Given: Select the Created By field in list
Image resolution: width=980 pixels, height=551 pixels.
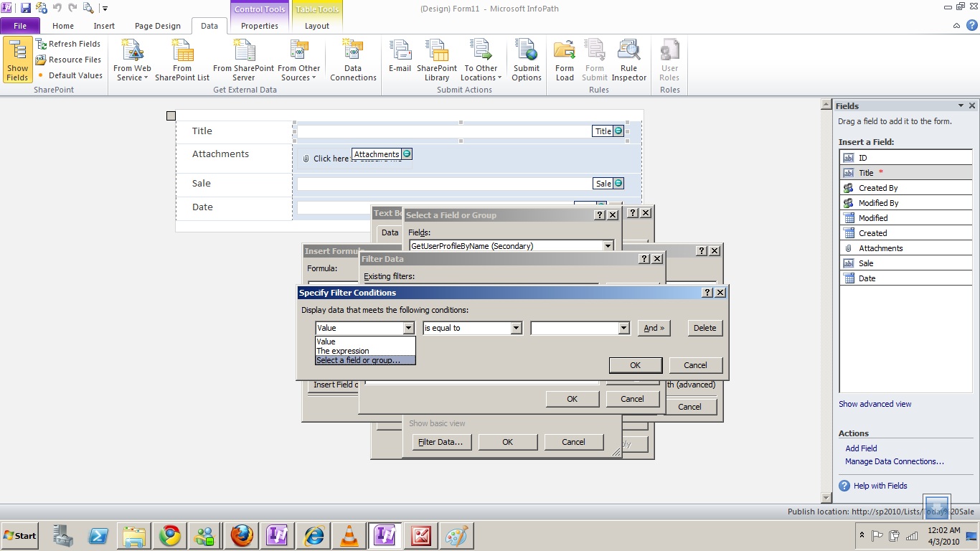Looking at the screenshot, I should [878, 188].
